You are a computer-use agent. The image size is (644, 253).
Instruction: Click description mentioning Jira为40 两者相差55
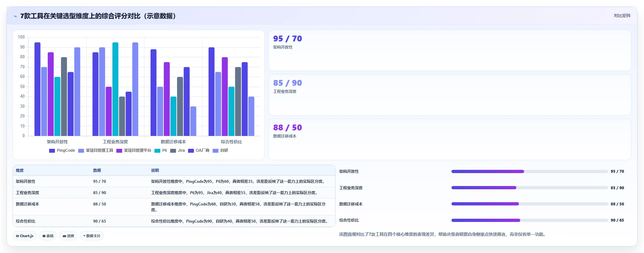coord(235,193)
